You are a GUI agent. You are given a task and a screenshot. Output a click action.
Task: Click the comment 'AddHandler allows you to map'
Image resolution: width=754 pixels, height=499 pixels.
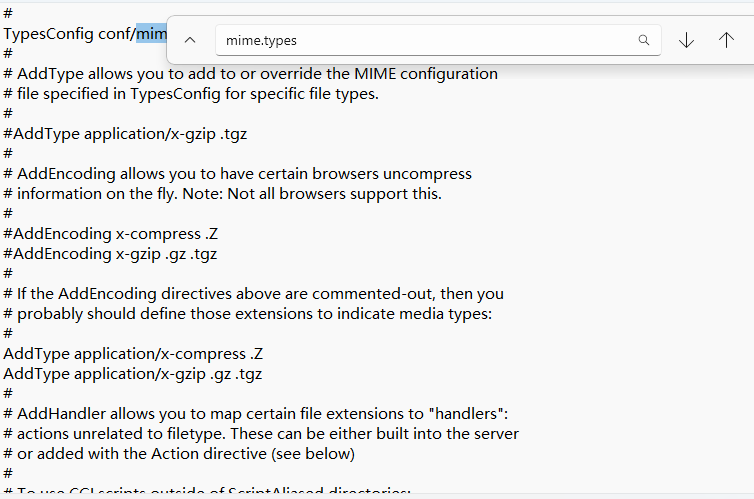pyautogui.click(x=256, y=414)
